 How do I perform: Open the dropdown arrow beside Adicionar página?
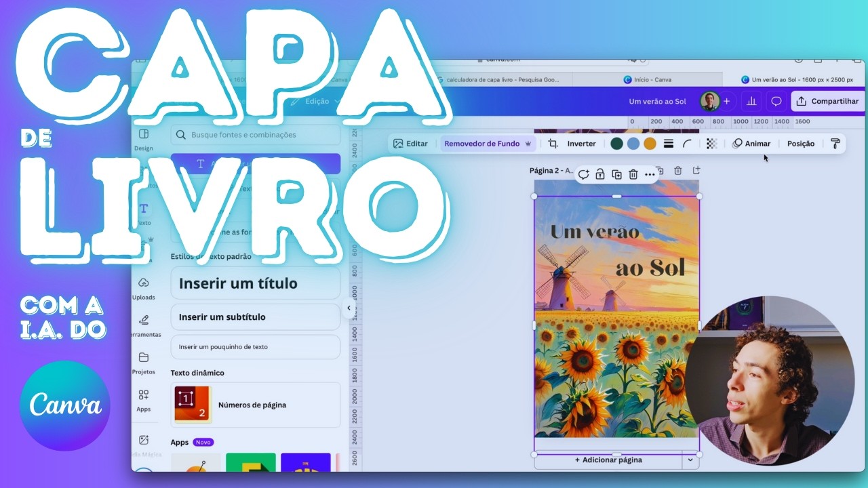click(x=690, y=460)
